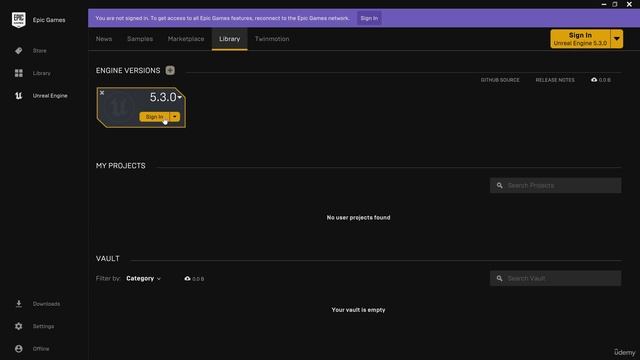Viewport: 640px width, 360px height.
Task: Click Sign In on the 5.3.0 engine card
Action: [154, 117]
